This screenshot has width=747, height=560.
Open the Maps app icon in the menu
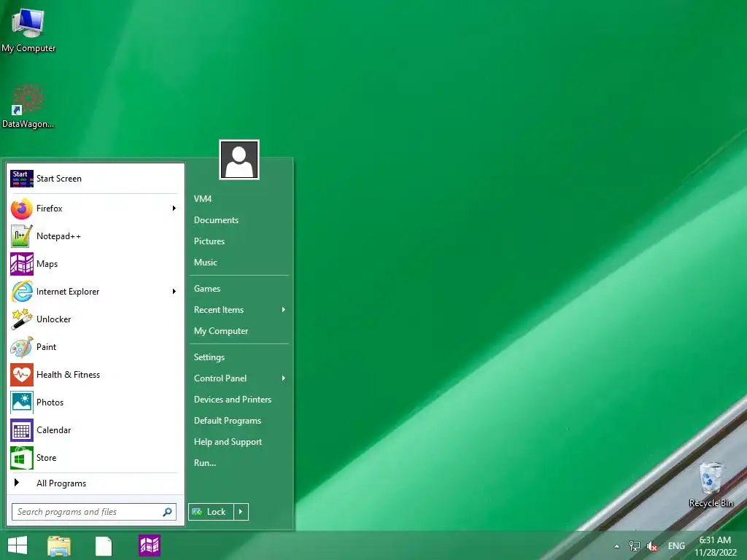(x=22, y=264)
